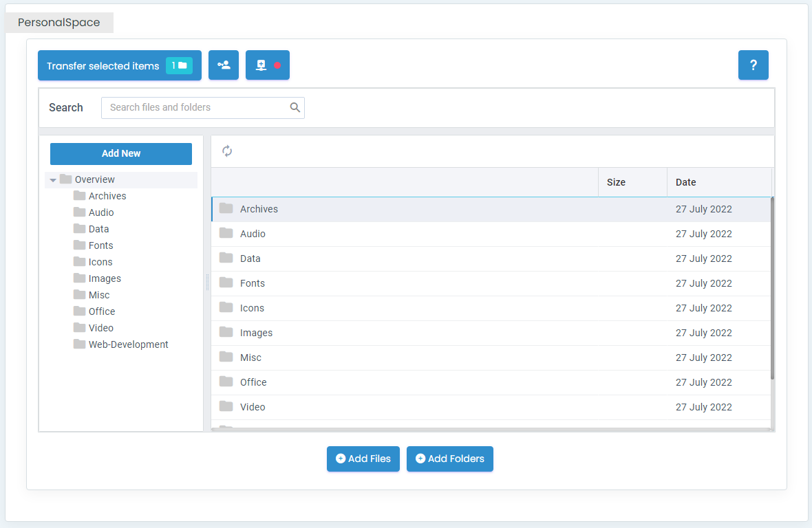This screenshot has width=812, height=528.
Task: Click the vertical scrollbar of file list
Action: tap(772, 289)
